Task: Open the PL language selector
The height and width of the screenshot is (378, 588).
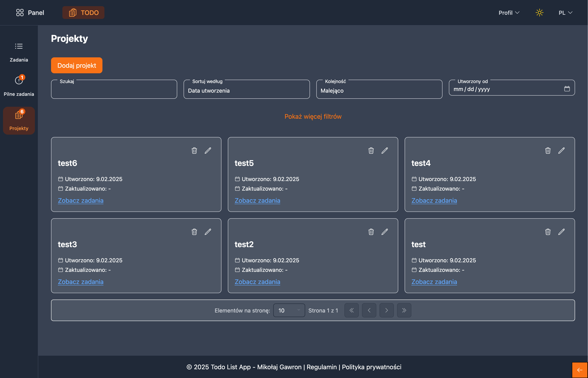Action: coord(565,13)
